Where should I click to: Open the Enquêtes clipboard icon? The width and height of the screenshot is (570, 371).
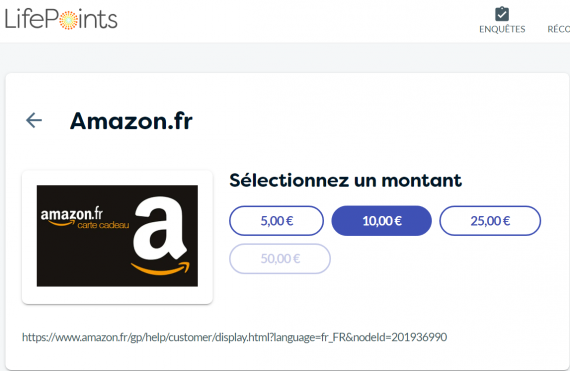(502, 14)
